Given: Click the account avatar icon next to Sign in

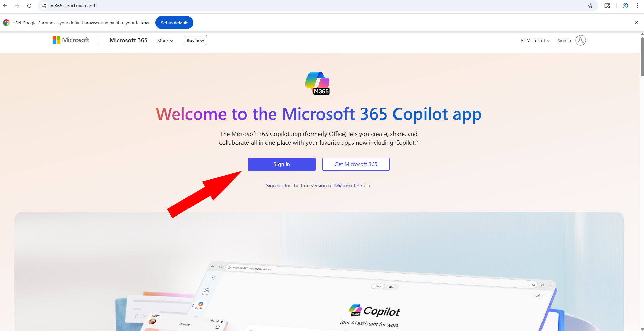Looking at the screenshot, I should [581, 40].
